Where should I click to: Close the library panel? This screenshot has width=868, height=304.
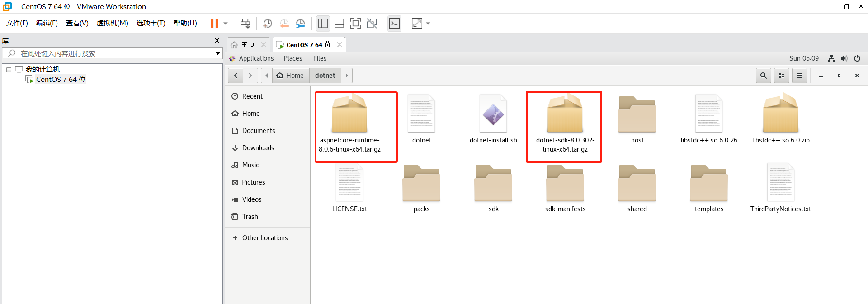pos(217,41)
